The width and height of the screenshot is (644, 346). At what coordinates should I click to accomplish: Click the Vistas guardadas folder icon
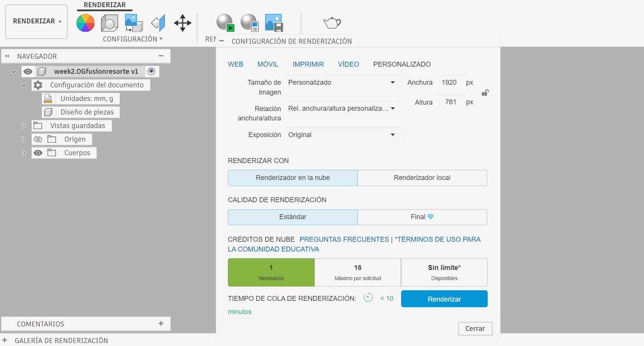point(38,125)
